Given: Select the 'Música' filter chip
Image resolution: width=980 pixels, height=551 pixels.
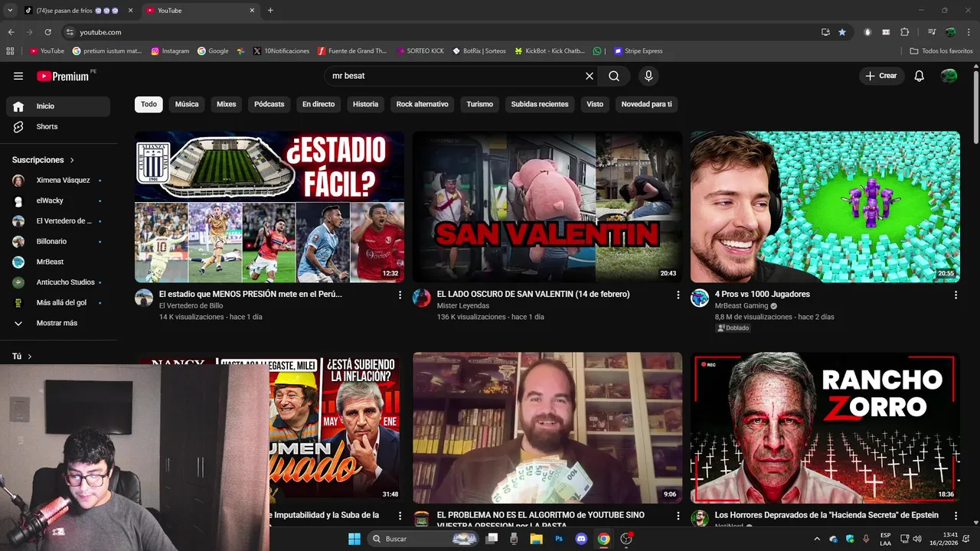Looking at the screenshot, I should pos(187,104).
